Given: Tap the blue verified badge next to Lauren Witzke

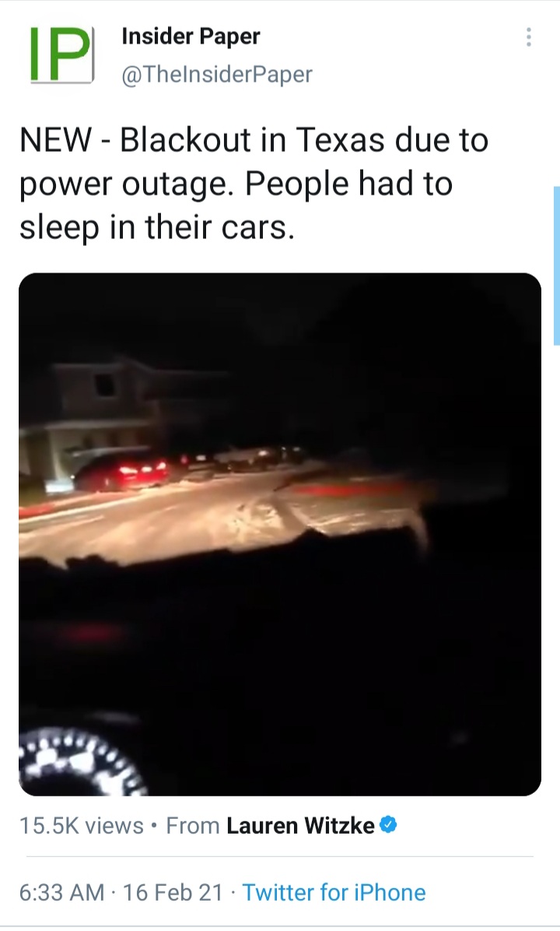Looking at the screenshot, I should tap(388, 824).
